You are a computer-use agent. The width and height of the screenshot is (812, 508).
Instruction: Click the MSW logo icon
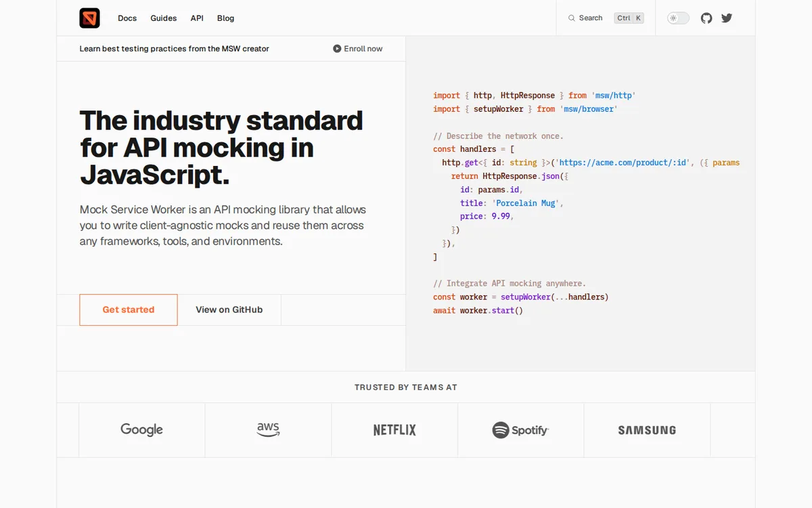pos(89,18)
